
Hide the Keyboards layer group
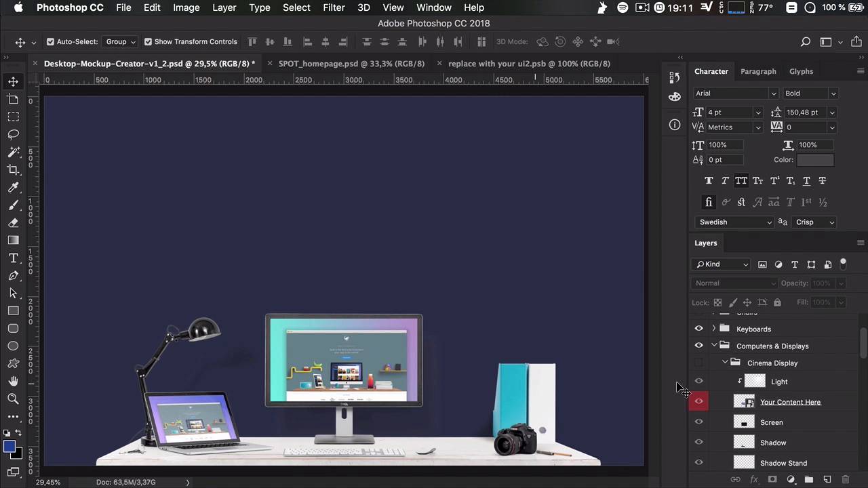pyautogui.click(x=698, y=329)
